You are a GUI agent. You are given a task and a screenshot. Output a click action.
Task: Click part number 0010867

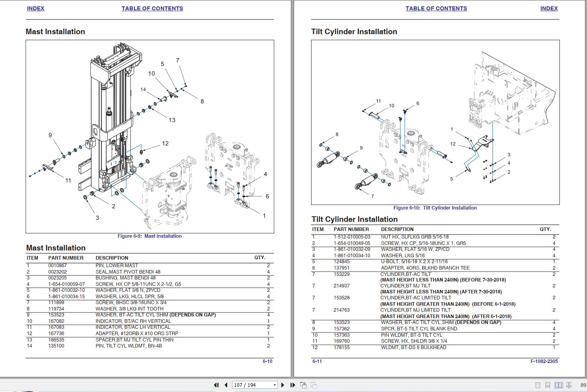tap(57, 266)
